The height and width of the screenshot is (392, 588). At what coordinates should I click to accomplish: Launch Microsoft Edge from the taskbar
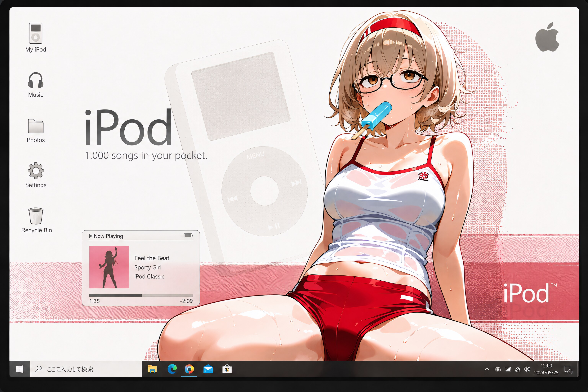click(x=172, y=369)
